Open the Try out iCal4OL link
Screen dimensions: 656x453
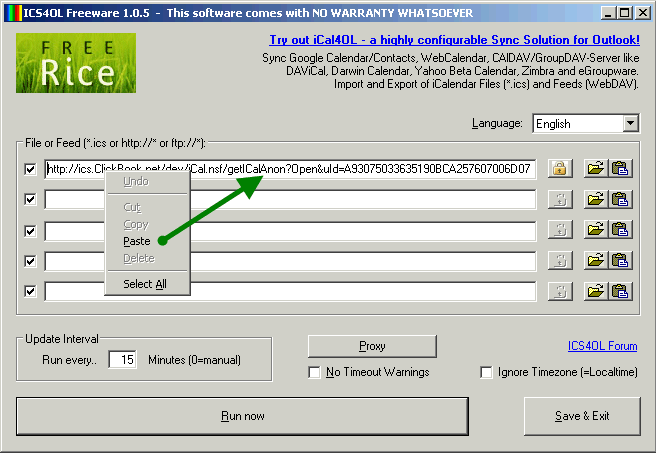[454, 40]
